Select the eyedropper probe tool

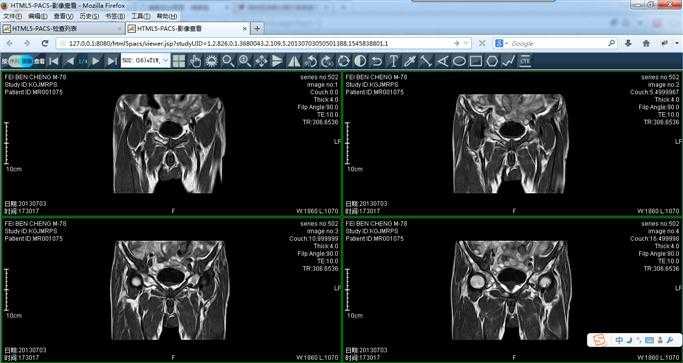click(x=409, y=61)
